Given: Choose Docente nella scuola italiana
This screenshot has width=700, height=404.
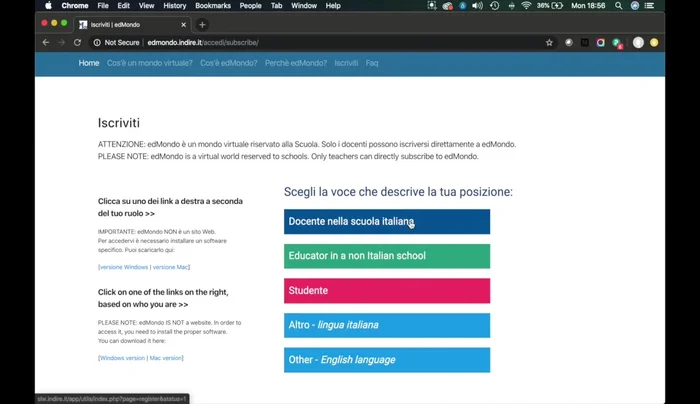Looking at the screenshot, I should pos(387,221).
